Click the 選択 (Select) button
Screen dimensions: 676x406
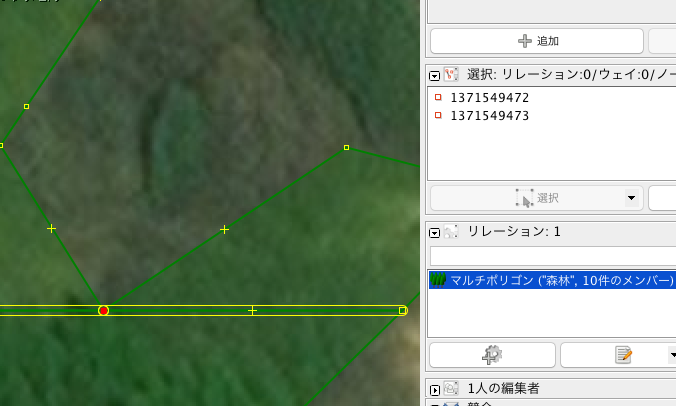click(x=537, y=198)
